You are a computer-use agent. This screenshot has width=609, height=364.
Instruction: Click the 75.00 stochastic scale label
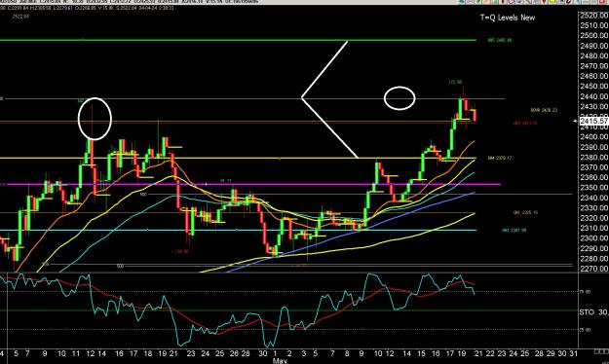tap(585, 292)
